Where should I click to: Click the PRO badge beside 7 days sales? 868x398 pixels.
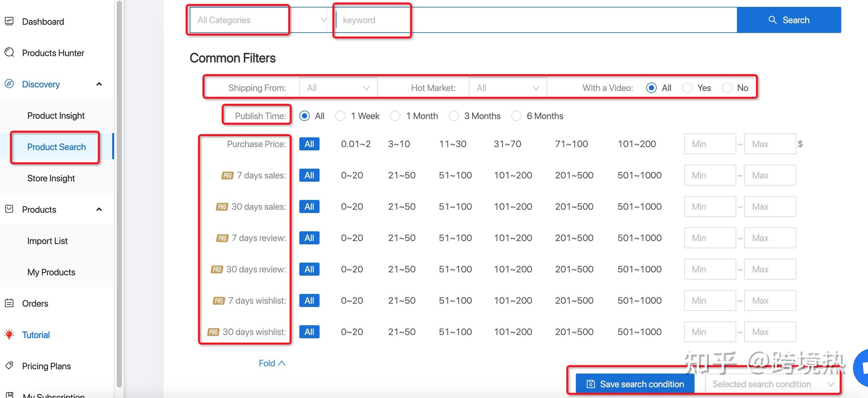coord(228,176)
